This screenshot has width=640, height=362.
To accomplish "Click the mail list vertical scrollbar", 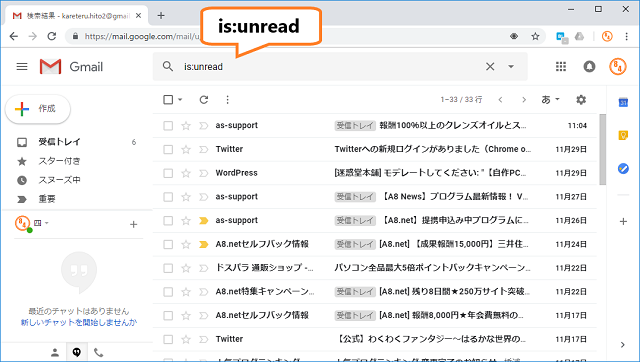I will (x=602, y=150).
